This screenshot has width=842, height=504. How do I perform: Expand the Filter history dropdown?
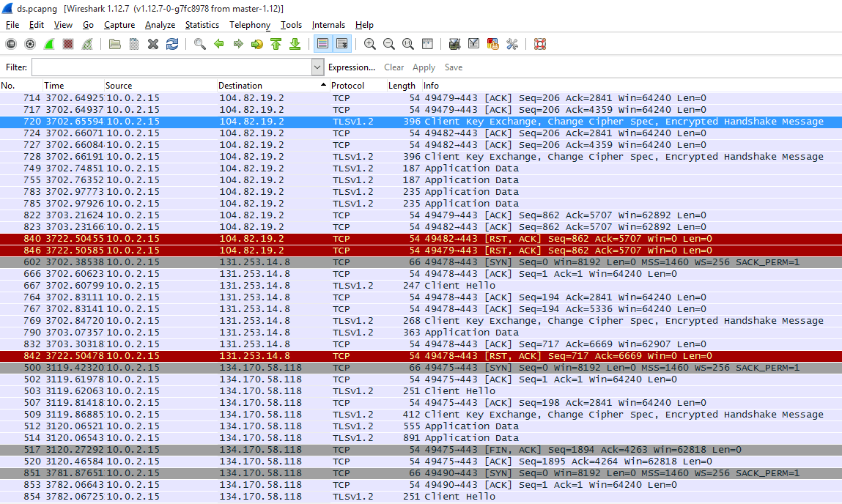click(x=317, y=67)
